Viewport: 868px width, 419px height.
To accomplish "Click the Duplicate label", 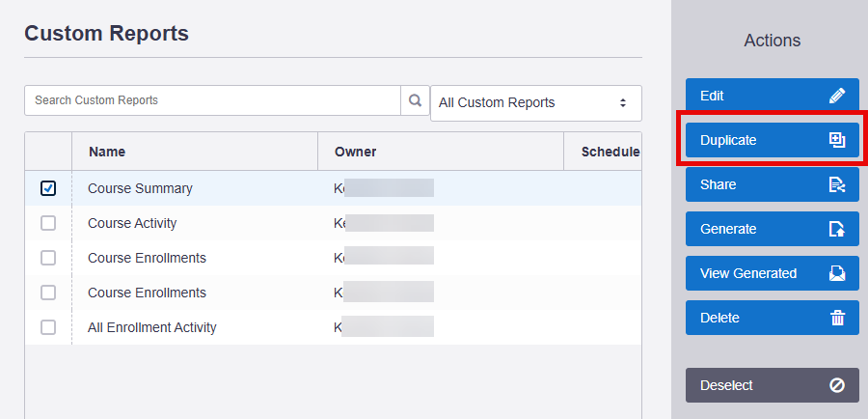I will point(728,140).
